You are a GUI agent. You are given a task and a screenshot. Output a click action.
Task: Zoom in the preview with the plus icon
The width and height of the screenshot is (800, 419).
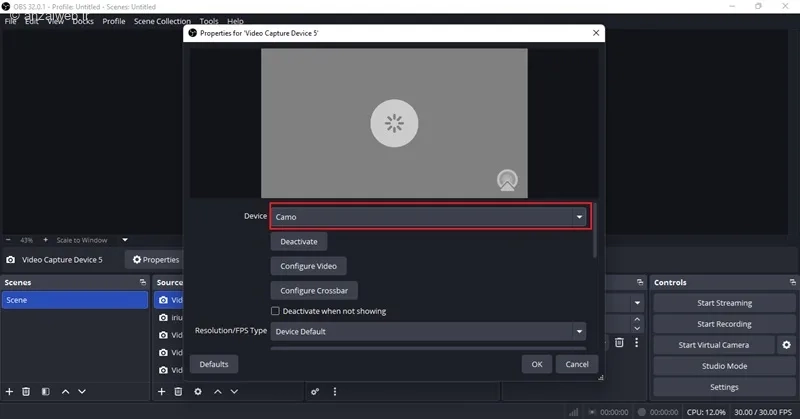45,240
